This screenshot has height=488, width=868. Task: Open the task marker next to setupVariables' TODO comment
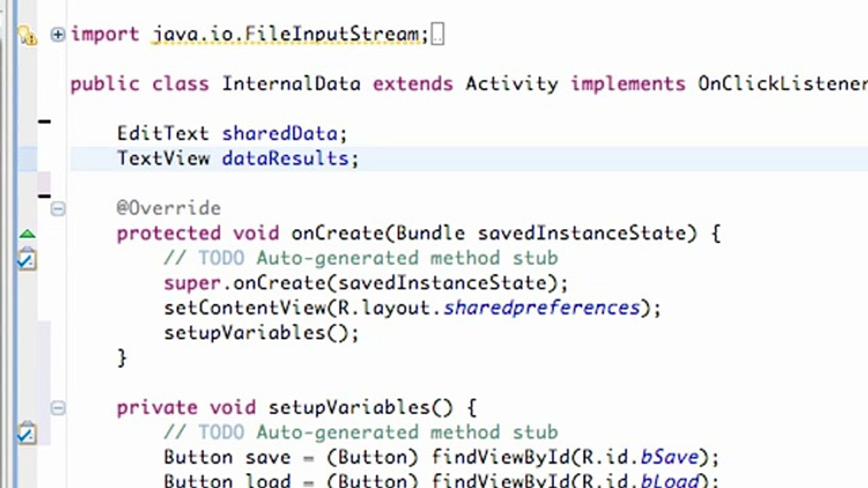pos(26,432)
